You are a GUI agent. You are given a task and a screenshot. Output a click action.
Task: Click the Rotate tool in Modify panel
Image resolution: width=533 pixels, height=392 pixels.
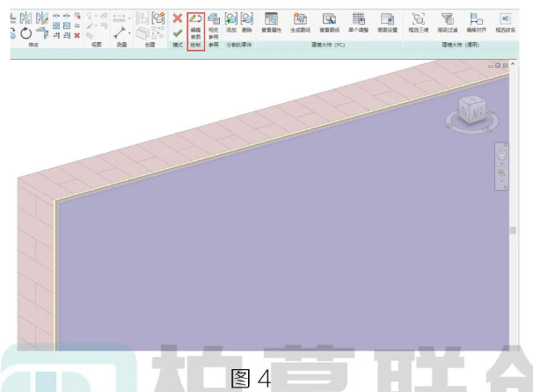(26, 34)
